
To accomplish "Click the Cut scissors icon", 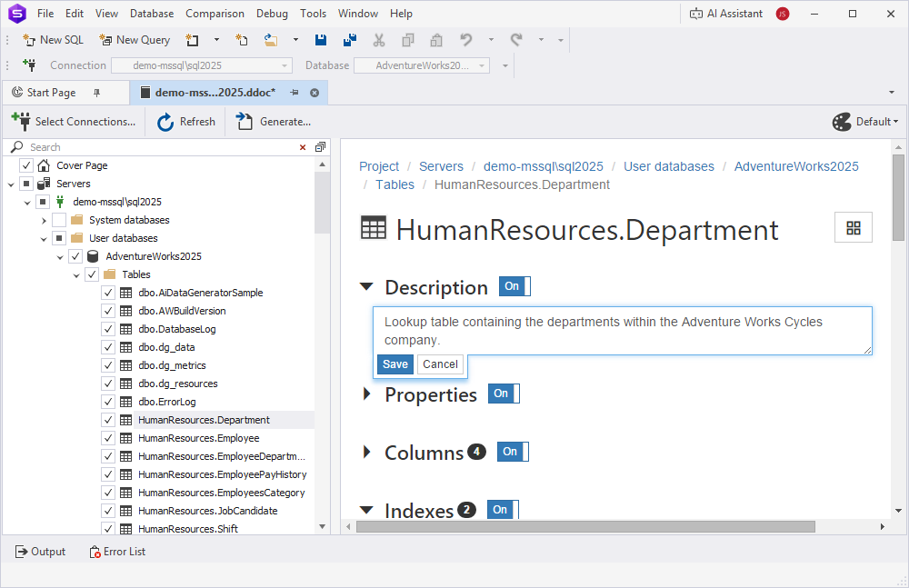I will [x=378, y=40].
